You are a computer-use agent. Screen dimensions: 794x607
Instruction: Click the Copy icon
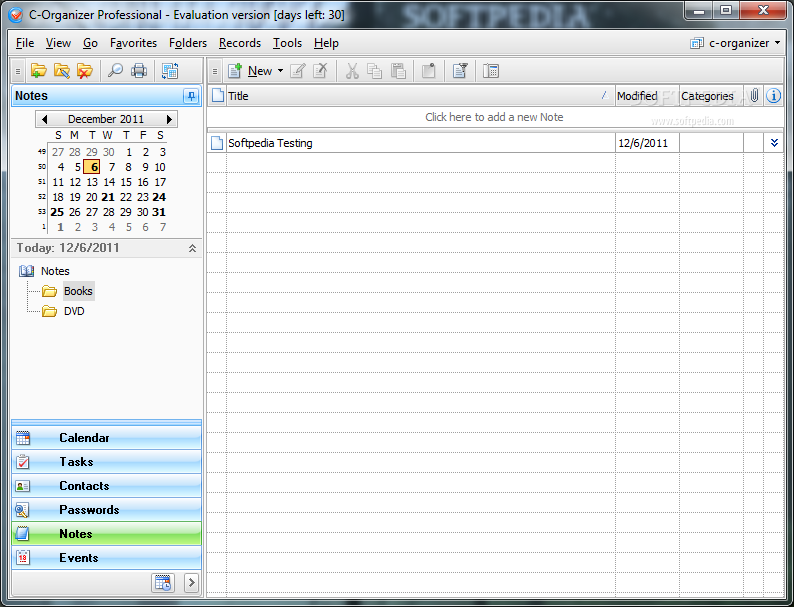(375, 71)
